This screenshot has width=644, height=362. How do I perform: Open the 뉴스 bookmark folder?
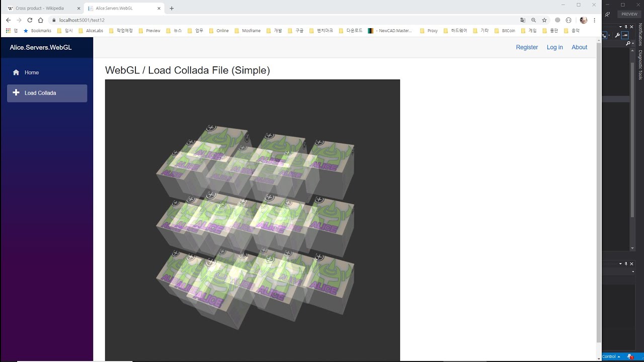(x=174, y=31)
